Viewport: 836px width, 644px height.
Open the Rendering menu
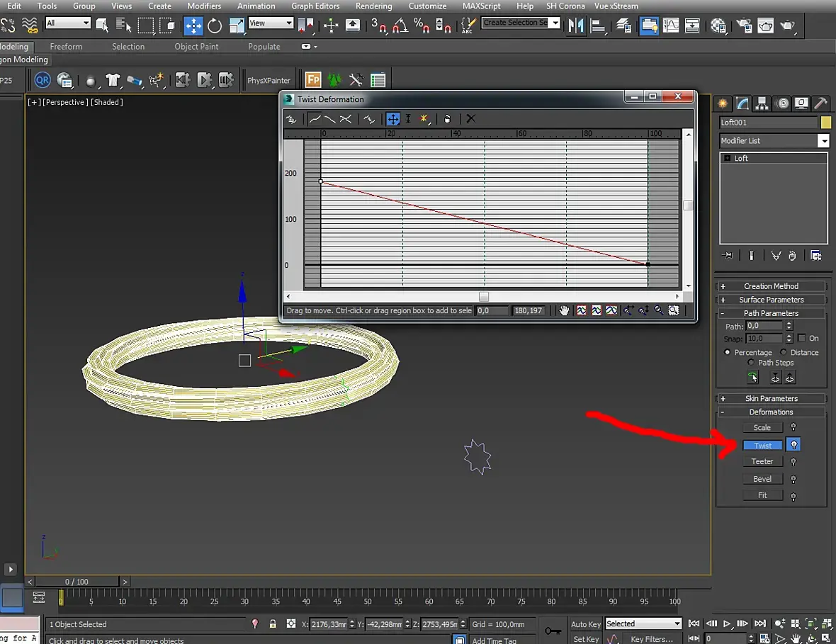(373, 6)
